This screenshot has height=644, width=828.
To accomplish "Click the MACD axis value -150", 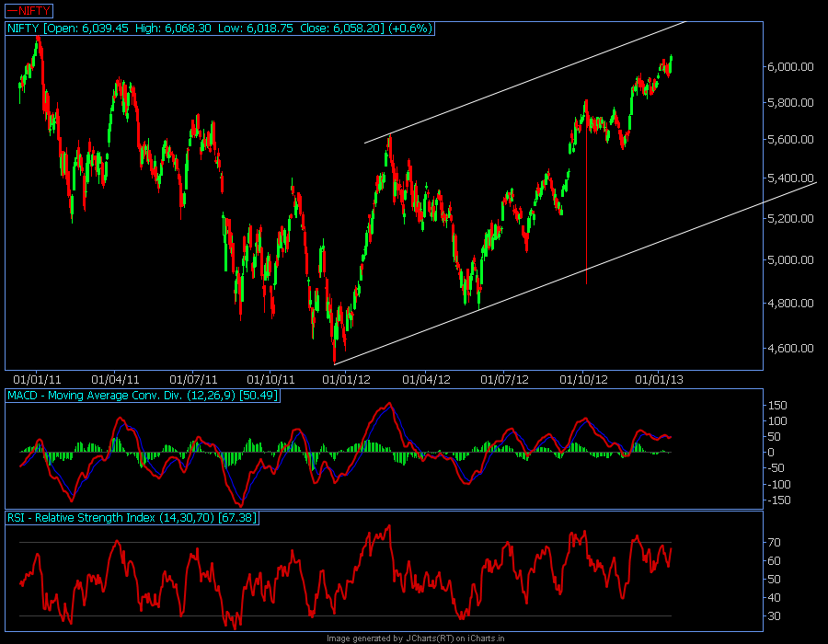I will (779, 500).
